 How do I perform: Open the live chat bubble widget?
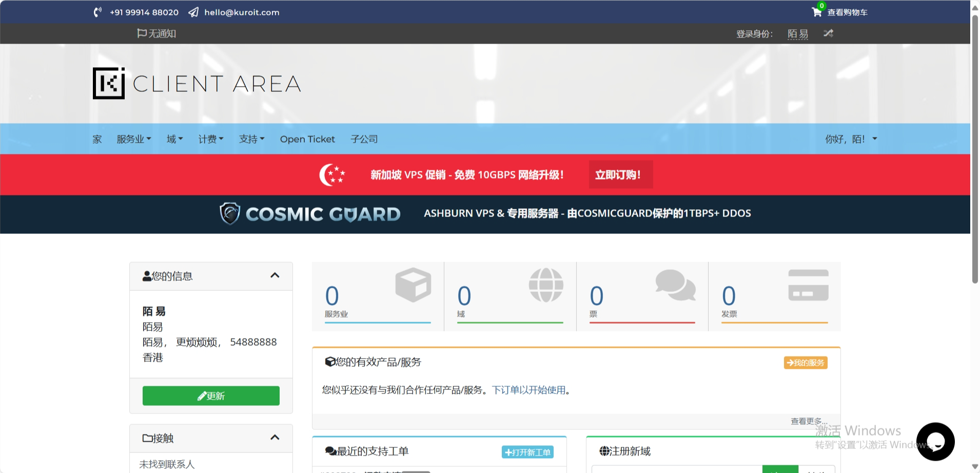(935, 441)
